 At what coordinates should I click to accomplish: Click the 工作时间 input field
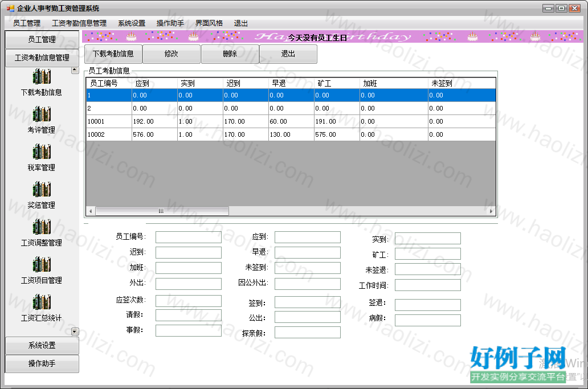(x=427, y=285)
